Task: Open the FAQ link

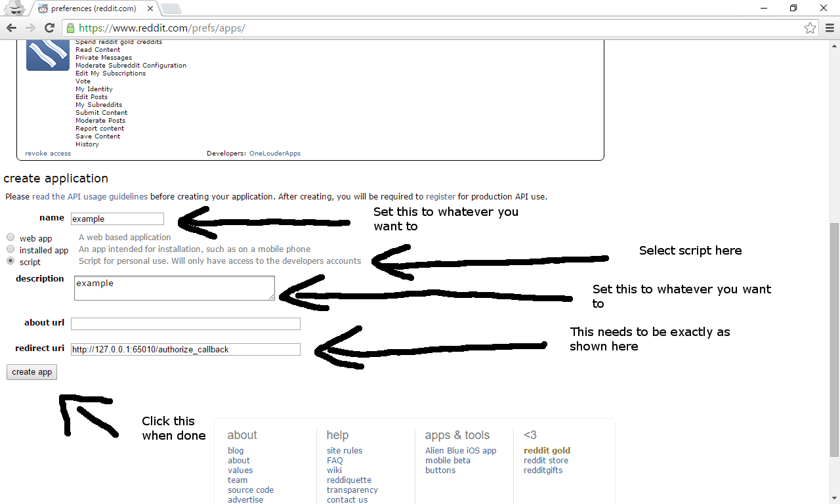Action: click(x=335, y=461)
